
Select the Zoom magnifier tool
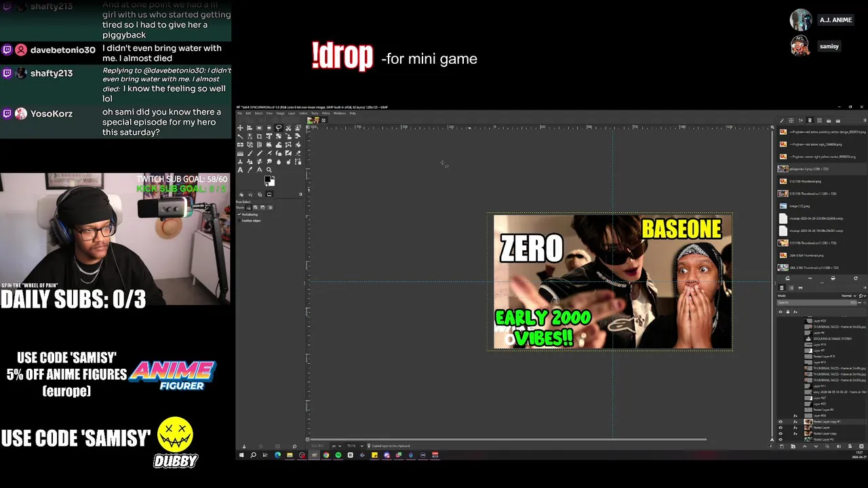tap(269, 169)
